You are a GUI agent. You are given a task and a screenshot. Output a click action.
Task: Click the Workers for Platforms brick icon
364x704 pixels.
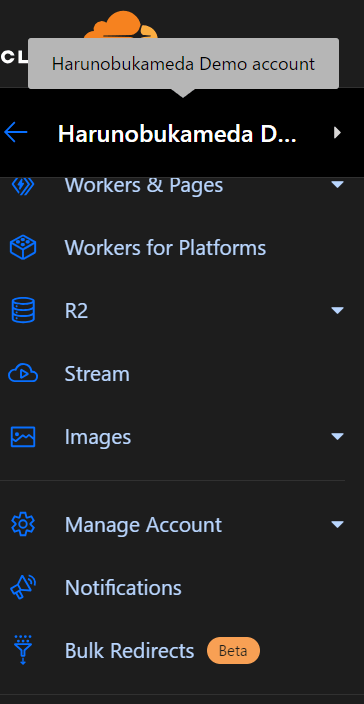(x=23, y=248)
